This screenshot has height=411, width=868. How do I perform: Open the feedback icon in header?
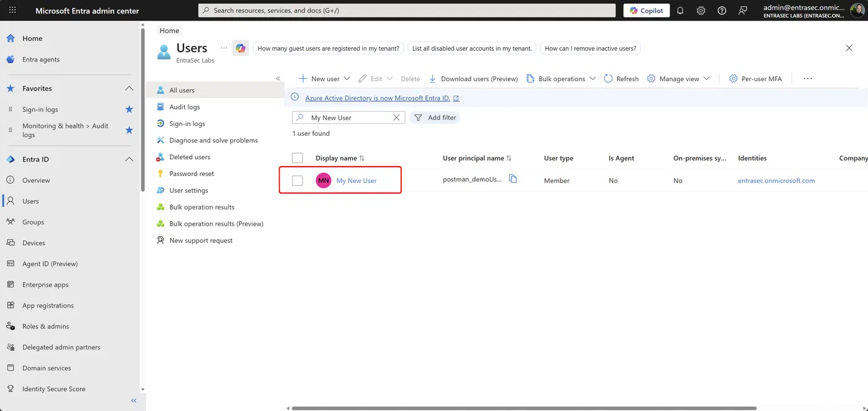pos(743,11)
